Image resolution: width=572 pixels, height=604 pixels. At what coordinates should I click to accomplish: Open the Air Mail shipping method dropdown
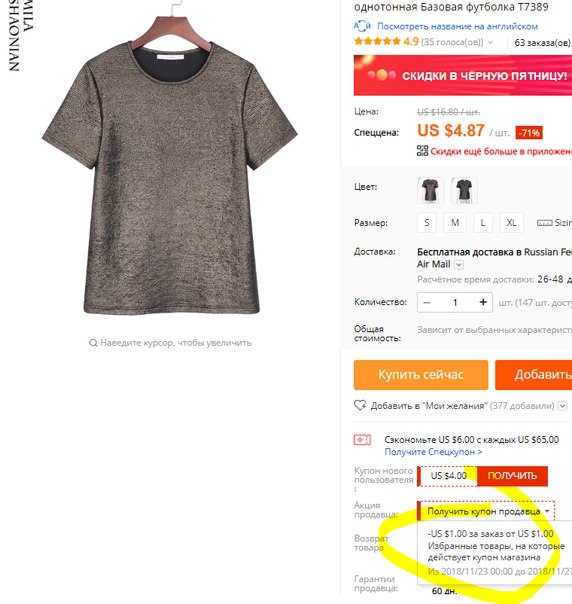click(x=459, y=265)
